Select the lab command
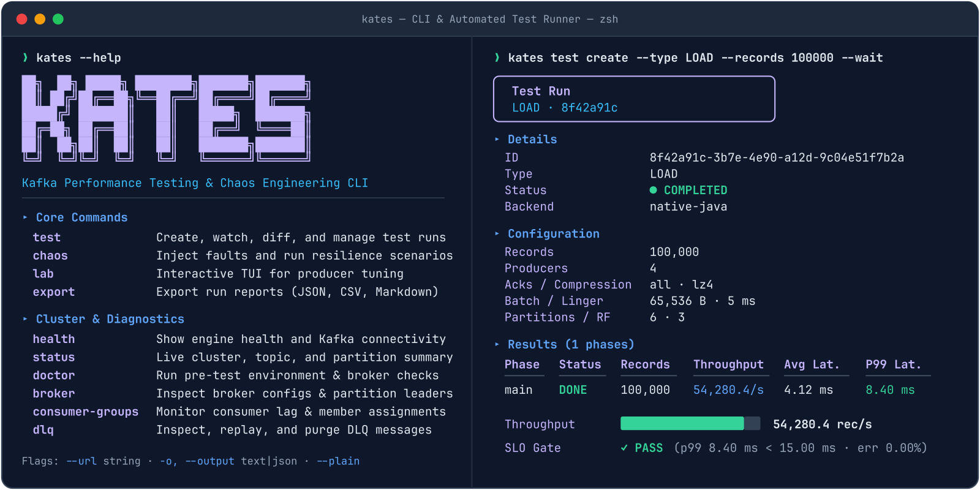 43,274
